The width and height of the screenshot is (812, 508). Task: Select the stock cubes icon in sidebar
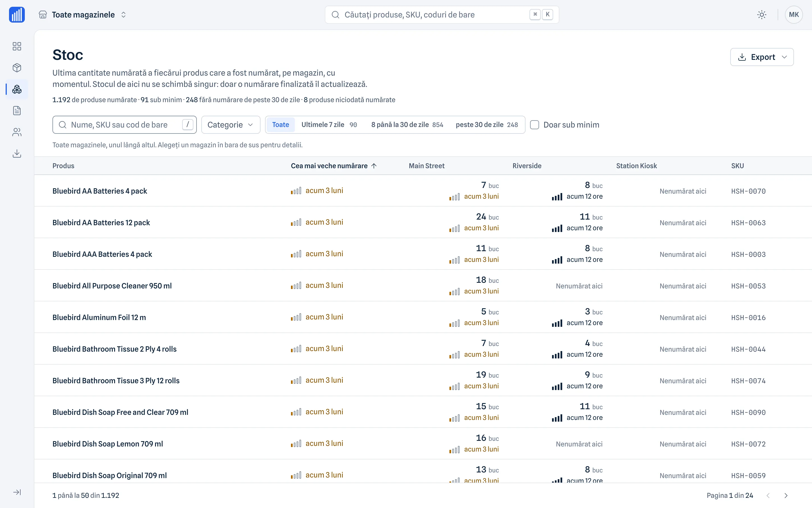tap(17, 89)
